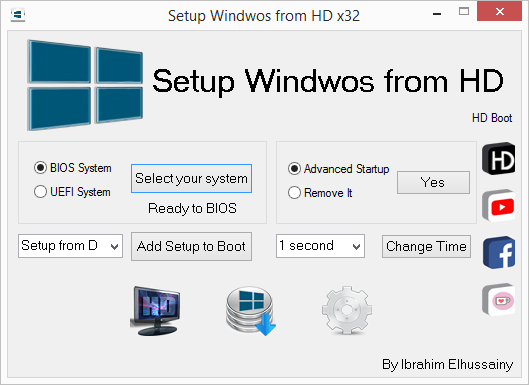Click the By Ibrahim Elhussainy credit text
529x385 pixels.
(447, 365)
